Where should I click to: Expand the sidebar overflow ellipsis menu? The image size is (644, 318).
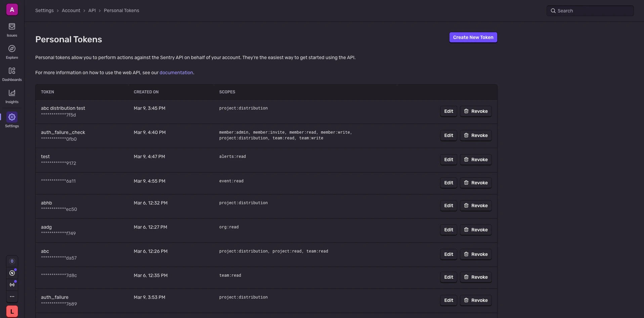pyautogui.click(x=12, y=297)
